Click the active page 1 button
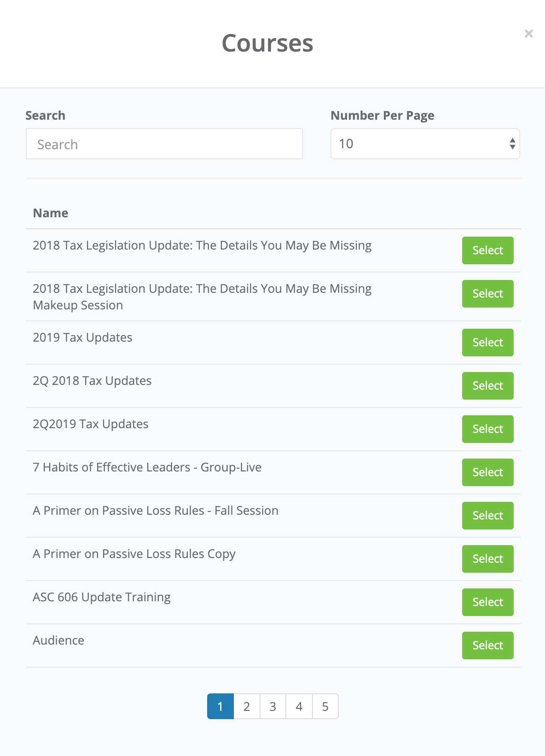The width and height of the screenshot is (545, 756). click(220, 706)
